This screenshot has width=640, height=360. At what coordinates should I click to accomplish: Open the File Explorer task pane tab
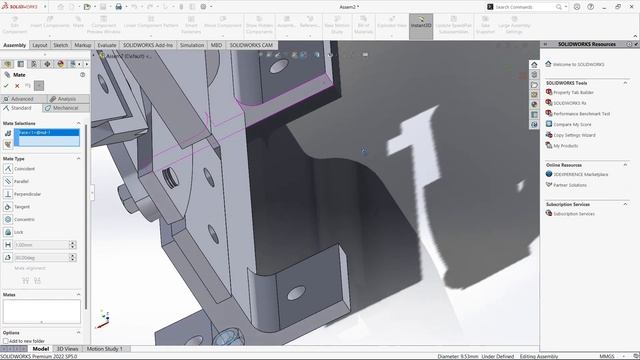tap(534, 85)
